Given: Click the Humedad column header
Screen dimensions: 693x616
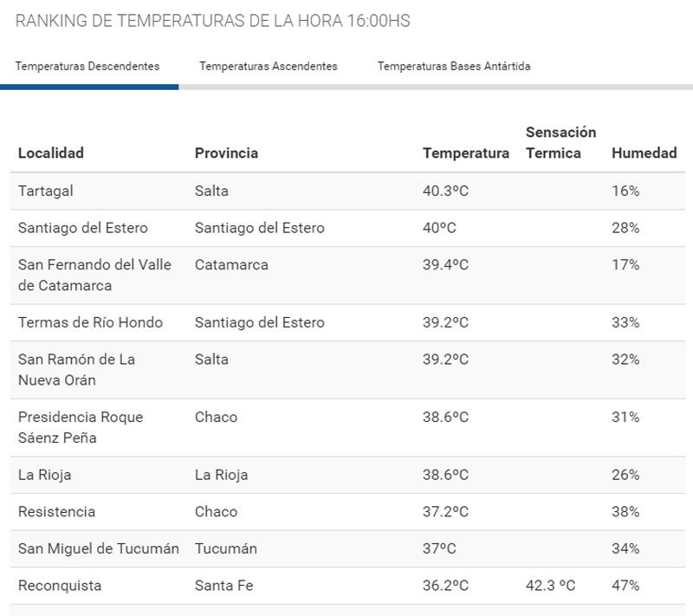Looking at the screenshot, I should 644,153.
